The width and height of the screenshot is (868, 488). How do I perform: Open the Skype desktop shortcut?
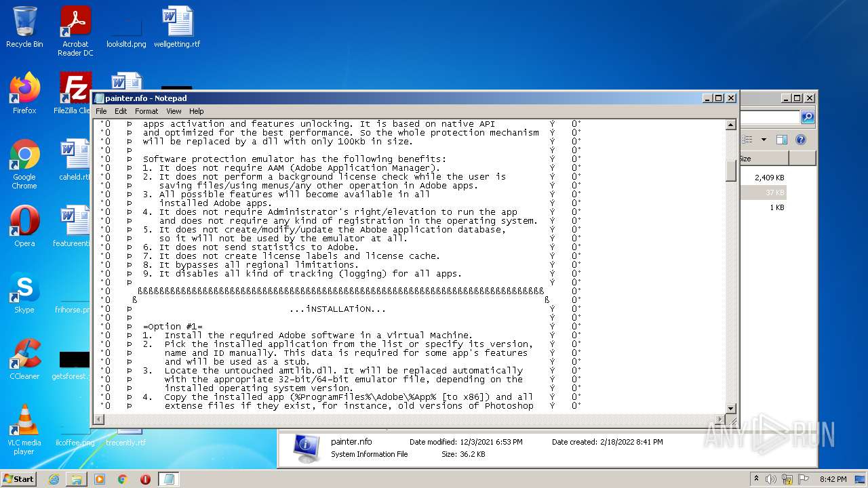point(24,293)
